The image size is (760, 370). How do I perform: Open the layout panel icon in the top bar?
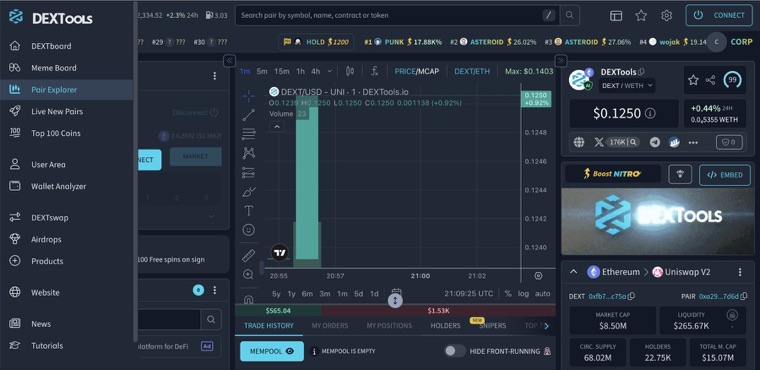click(616, 16)
